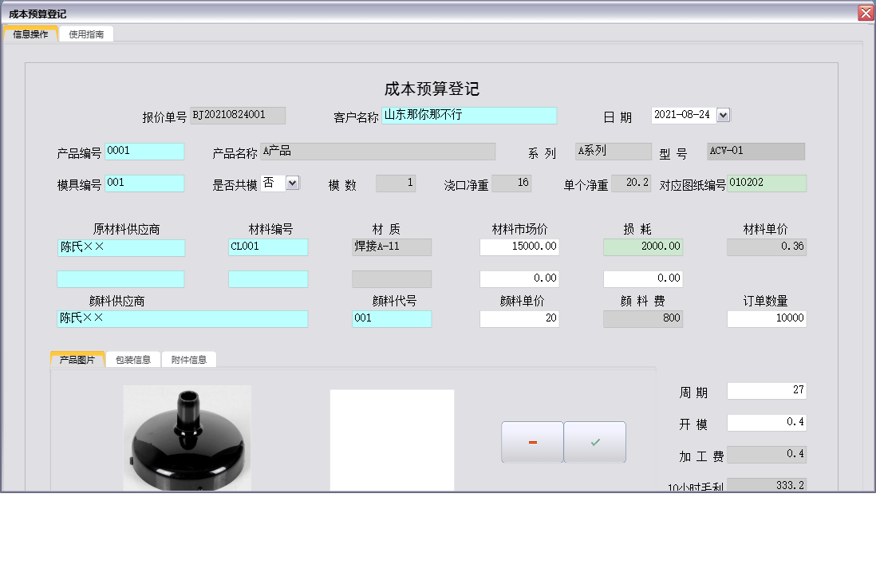Click the black product photo thumbnail
The height and width of the screenshot is (588, 876).
click(x=187, y=439)
